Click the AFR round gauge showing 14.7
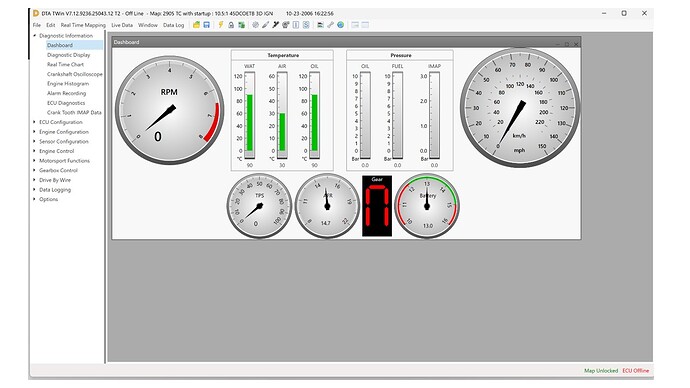690x388 pixels. pos(327,206)
